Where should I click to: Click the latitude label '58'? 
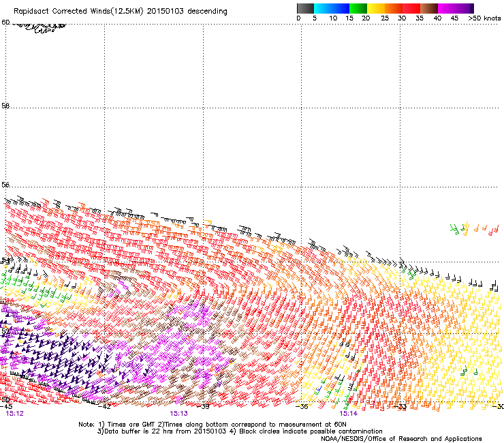coord(5,106)
